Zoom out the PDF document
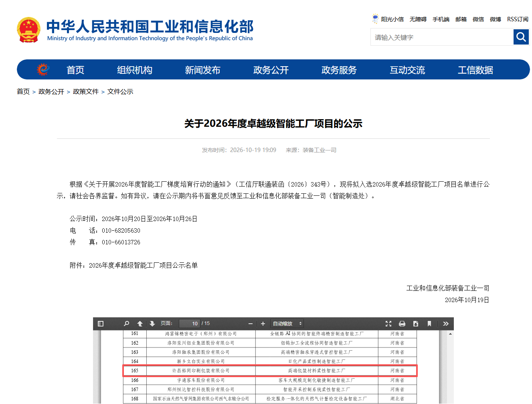The height and width of the screenshot is (404, 532). click(251, 324)
